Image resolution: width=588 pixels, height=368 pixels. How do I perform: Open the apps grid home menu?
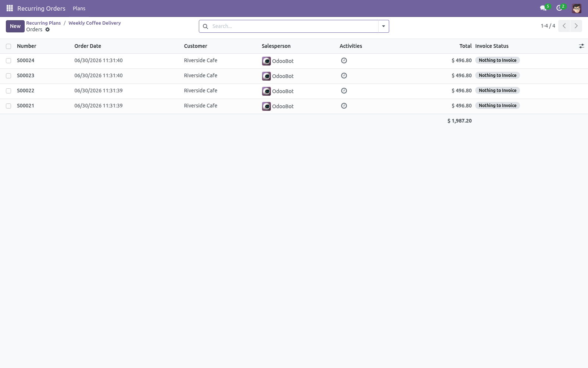click(x=10, y=8)
